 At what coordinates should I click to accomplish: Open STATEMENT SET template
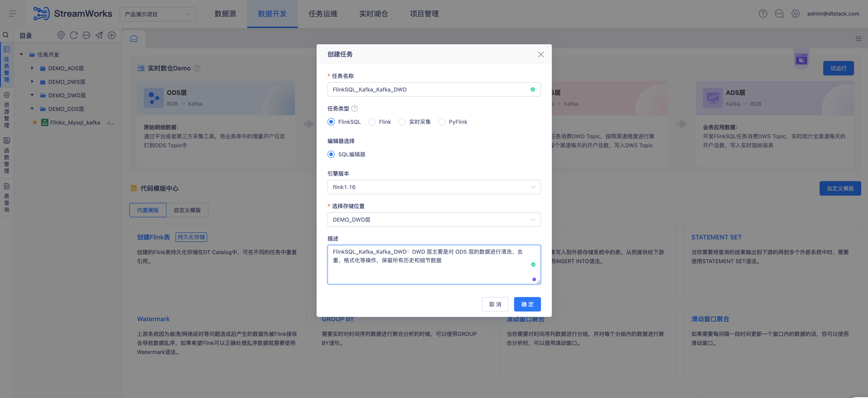pyautogui.click(x=716, y=237)
